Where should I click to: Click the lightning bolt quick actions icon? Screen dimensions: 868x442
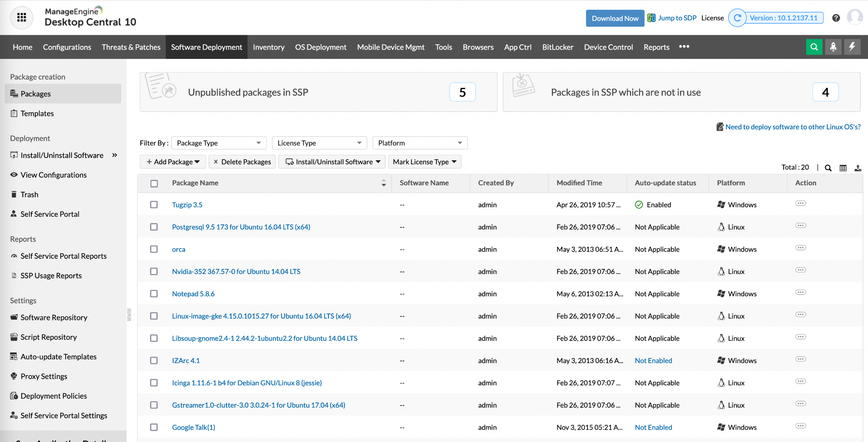[852, 47]
